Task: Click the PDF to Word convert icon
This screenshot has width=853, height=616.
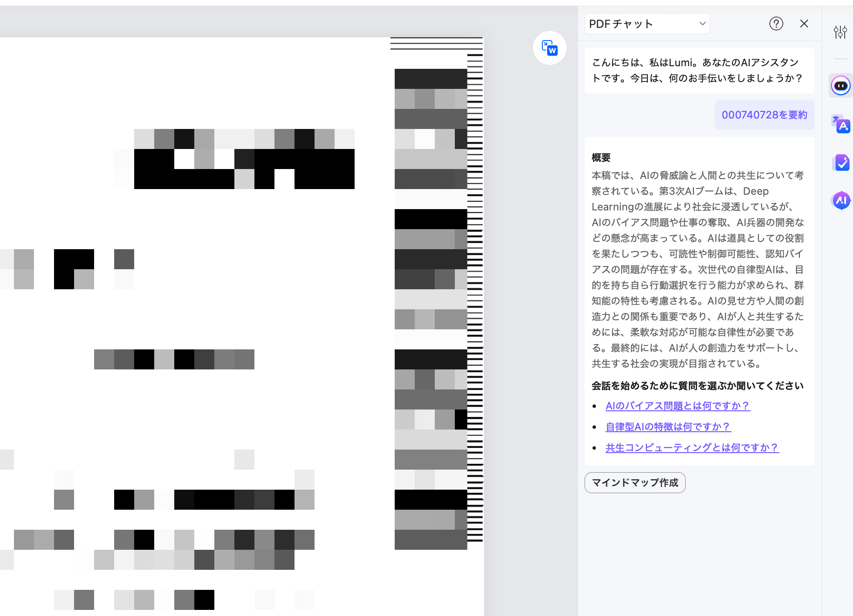Action: [x=549, y=48]
